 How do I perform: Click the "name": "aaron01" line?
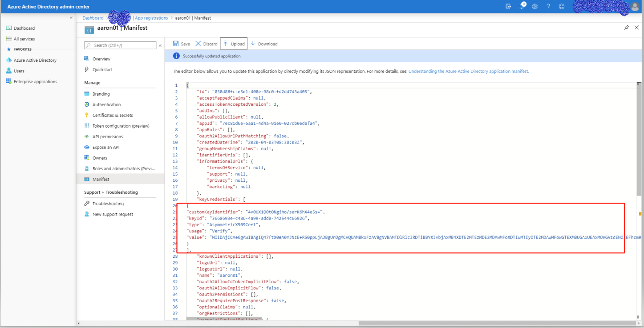[219, 275]
